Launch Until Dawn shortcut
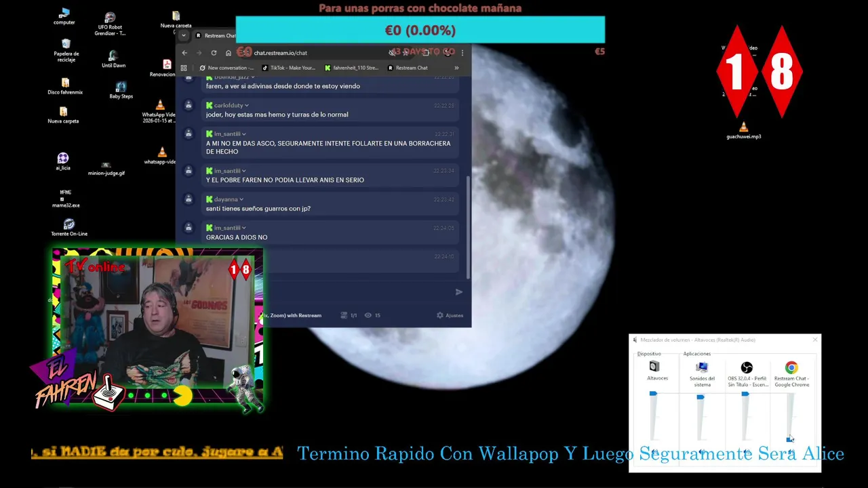 coord(113,59)
